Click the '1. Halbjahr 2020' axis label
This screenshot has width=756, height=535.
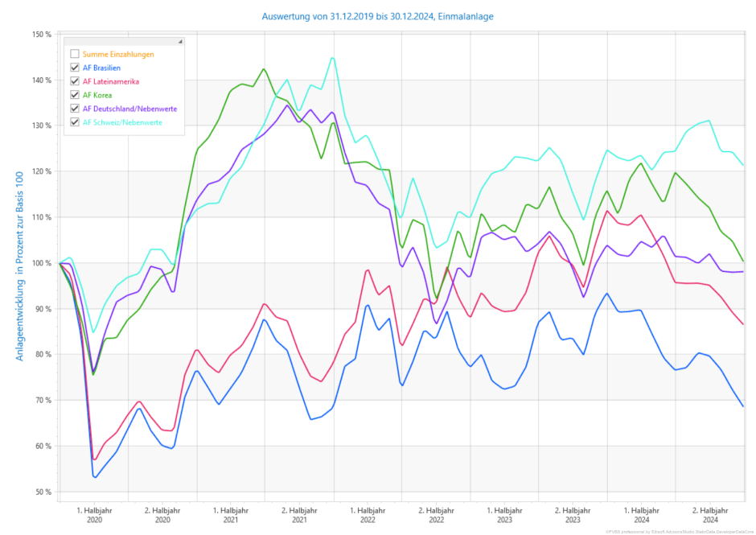(x=94, y=515)
